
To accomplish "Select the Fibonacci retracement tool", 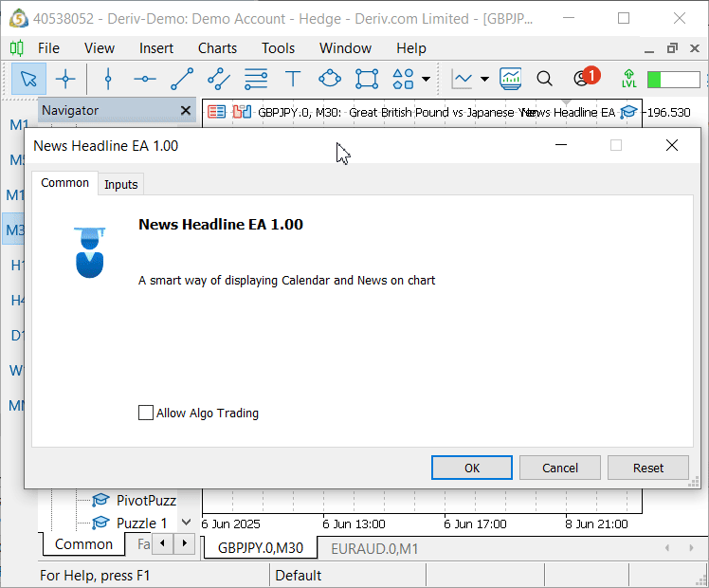I will click(x=256, y=79).
